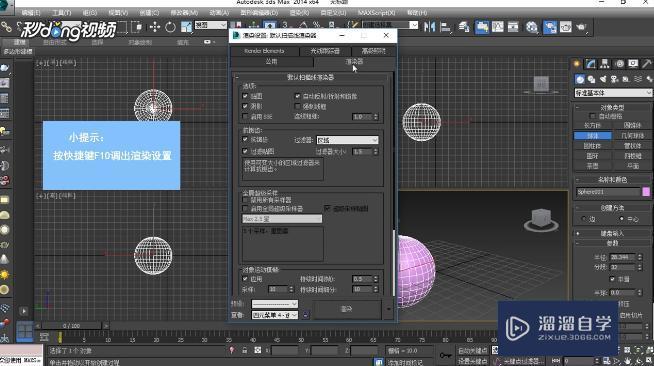
Task: Open the Schematic View icon
Action: pos(513,27)
